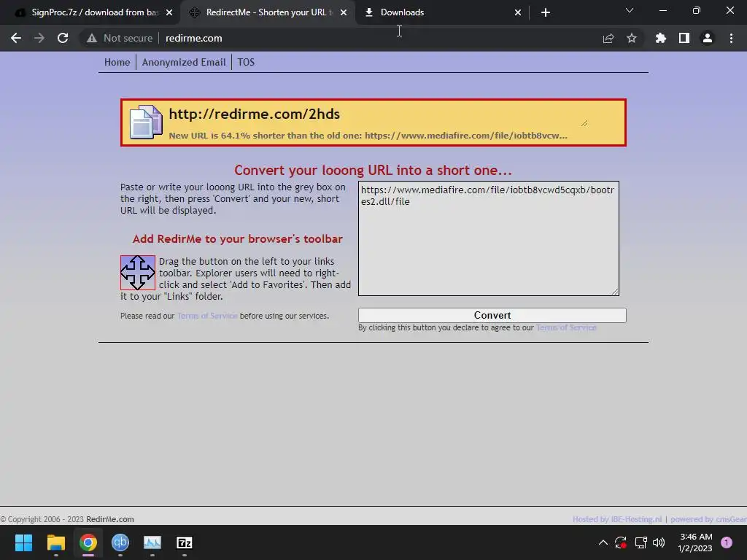Share this page via share icon
Viewport: 747px width, 560px height.
point(608,38)
